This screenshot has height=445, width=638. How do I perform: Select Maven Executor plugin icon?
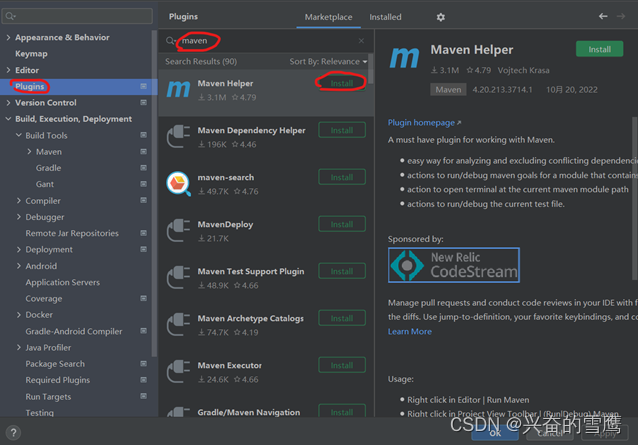tap(178, 371)
